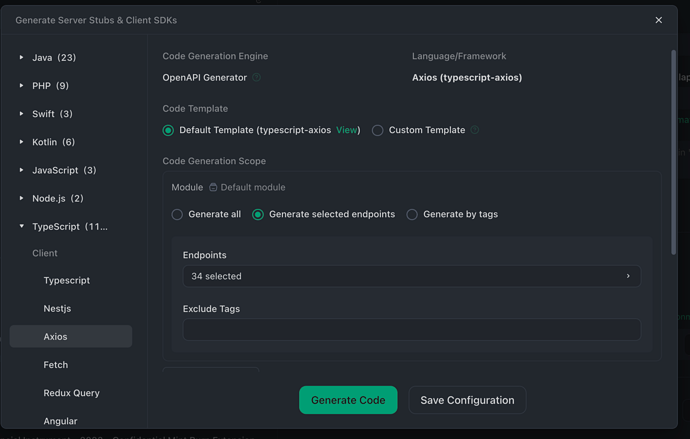This screenshot has width=690, height=439.
Task: Click the Save Configuration button
Action: click(x=467, y=400)
